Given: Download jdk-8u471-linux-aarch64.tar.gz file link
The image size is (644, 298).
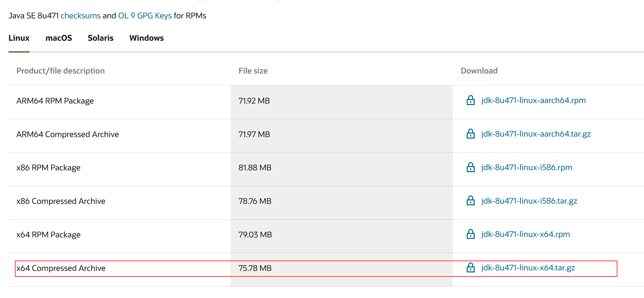Looking at the screenshot, I should (x=536, y=134).
